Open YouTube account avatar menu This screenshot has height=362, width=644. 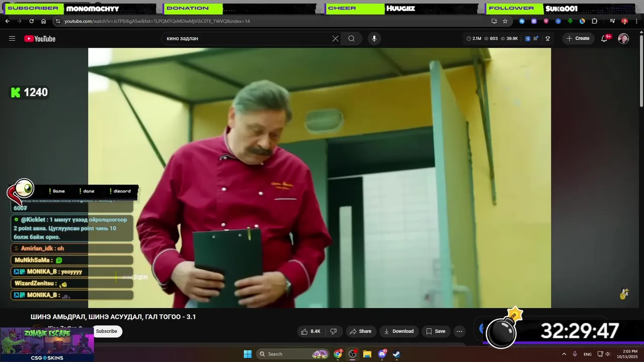[x=623, y=39]
